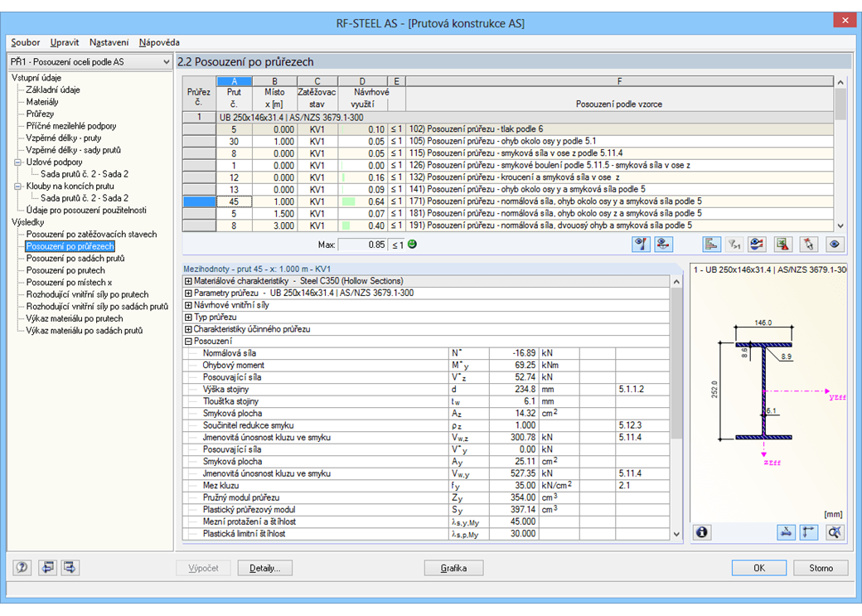Open cross-section info button

pyautogui.click(x=702, y=532)
